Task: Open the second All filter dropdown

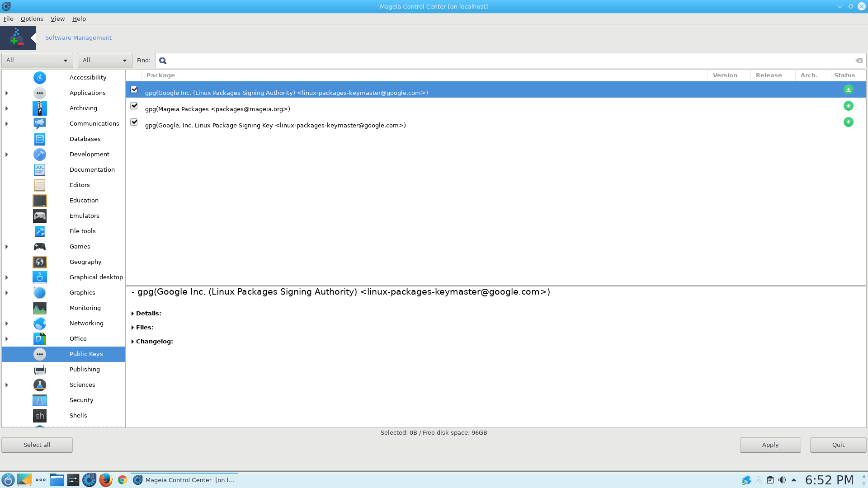Action: (105, 61)
